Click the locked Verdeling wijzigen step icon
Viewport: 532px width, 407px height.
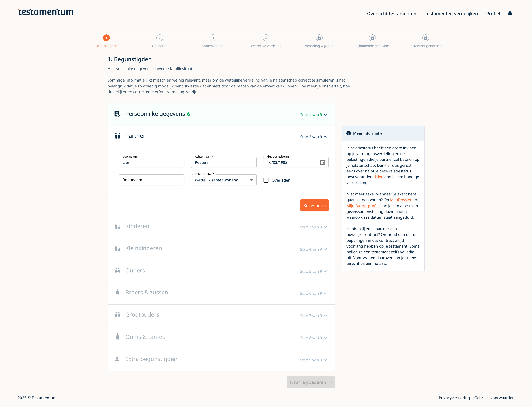[x=319, y=38]
